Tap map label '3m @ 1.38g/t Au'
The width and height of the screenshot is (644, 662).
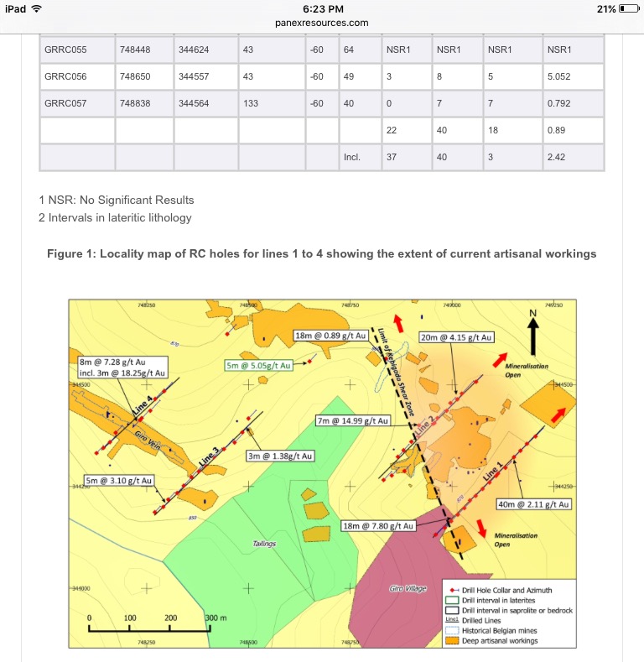coord(280,456)
